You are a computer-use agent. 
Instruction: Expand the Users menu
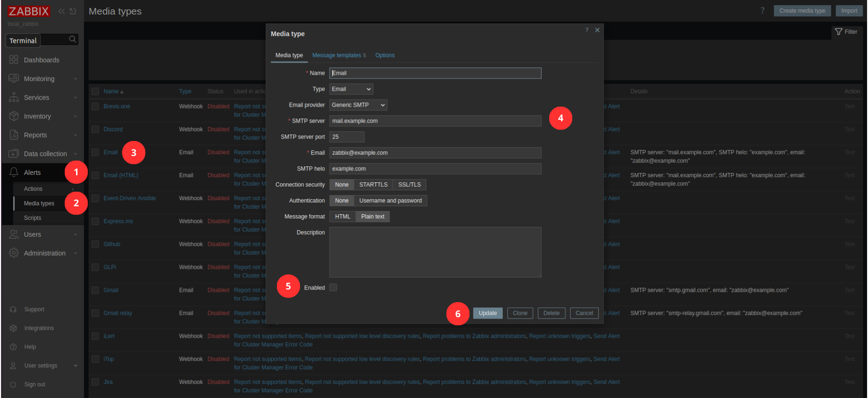(76, 234)
